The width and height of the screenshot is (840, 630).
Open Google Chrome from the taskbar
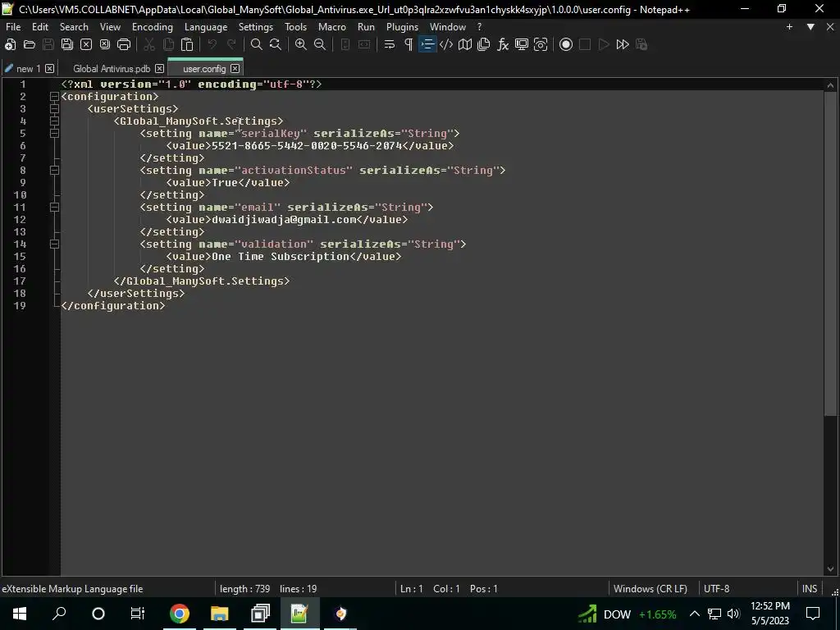coord(180,614)
